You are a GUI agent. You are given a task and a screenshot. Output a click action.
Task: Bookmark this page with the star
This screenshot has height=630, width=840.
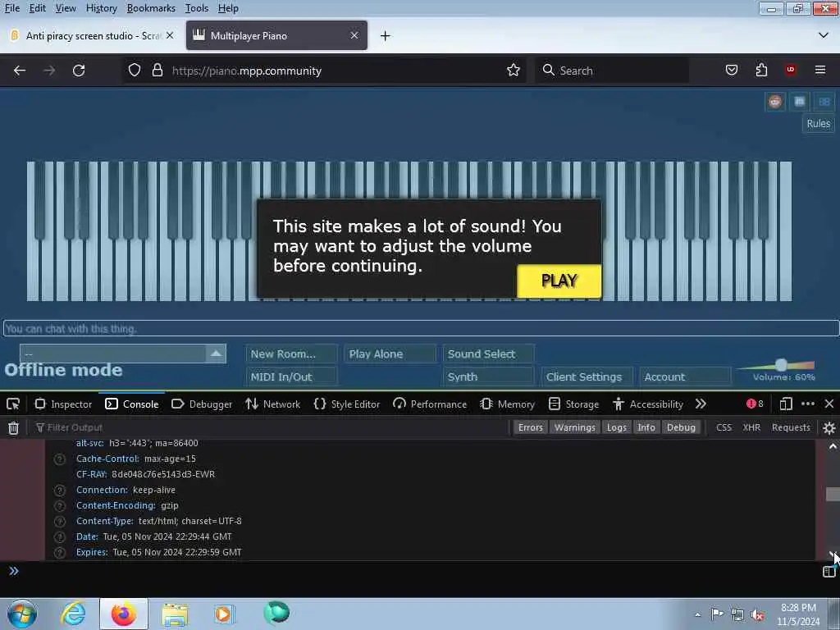click(514, 71)
